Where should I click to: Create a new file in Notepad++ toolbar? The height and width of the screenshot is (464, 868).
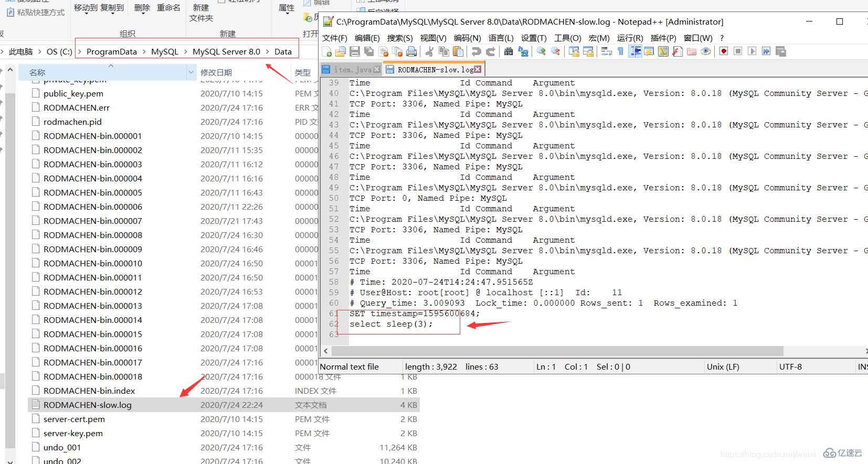tap(326, 51)
